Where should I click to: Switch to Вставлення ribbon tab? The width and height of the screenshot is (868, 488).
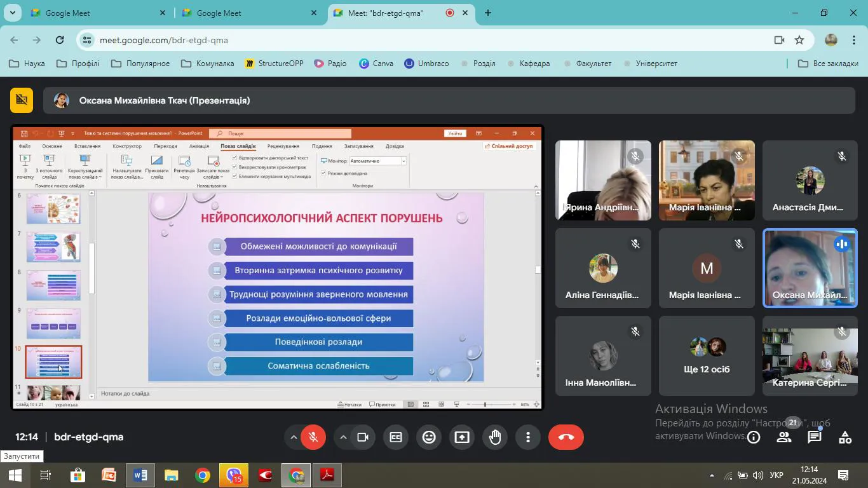tap(88, 146)
